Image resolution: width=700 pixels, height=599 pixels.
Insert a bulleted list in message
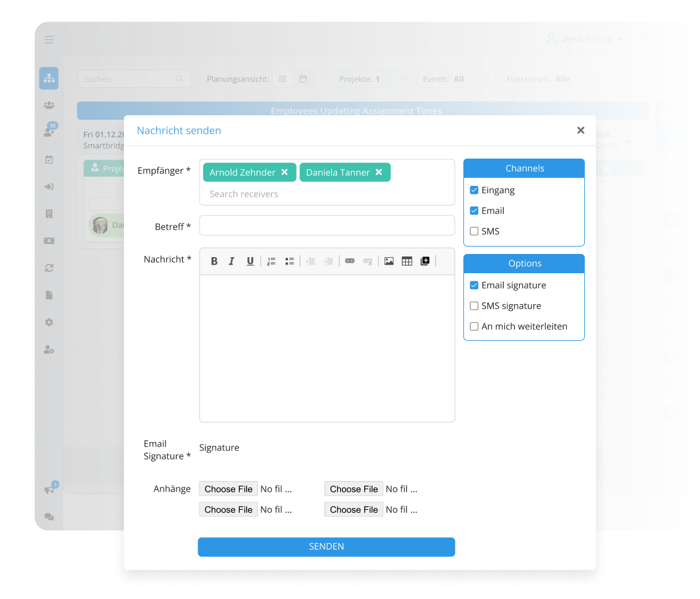coord(289,261)
